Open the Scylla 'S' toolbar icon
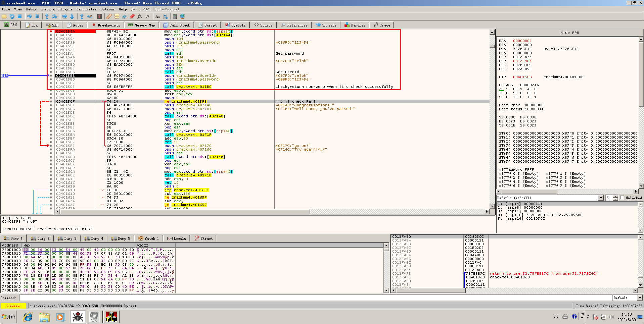 click(x=99, y=16)
